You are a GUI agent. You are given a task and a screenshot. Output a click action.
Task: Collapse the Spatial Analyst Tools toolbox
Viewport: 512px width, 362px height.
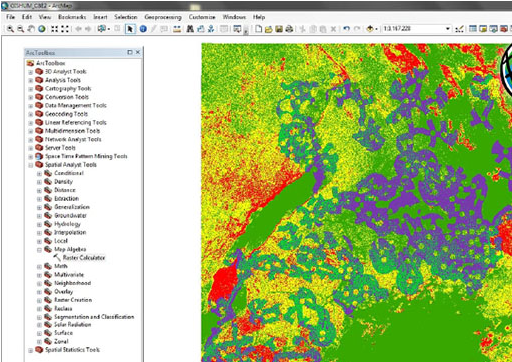click(31, 165)
